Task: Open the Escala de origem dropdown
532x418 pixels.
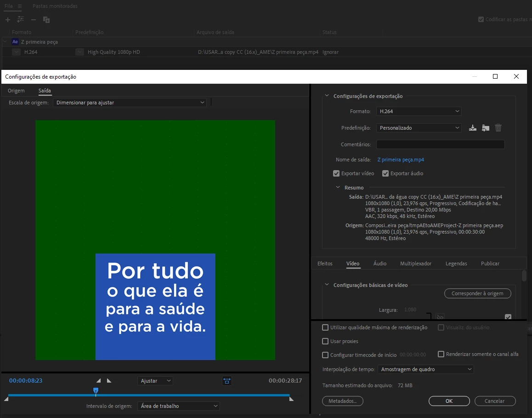Action: [x=130, y=103]
